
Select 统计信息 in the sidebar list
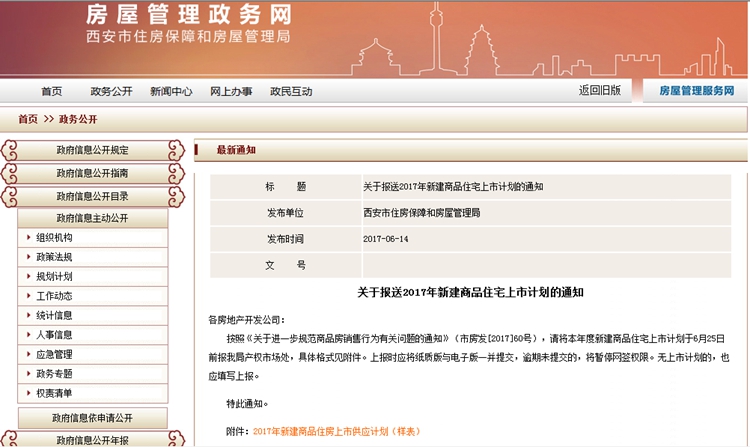pos(54,316)
